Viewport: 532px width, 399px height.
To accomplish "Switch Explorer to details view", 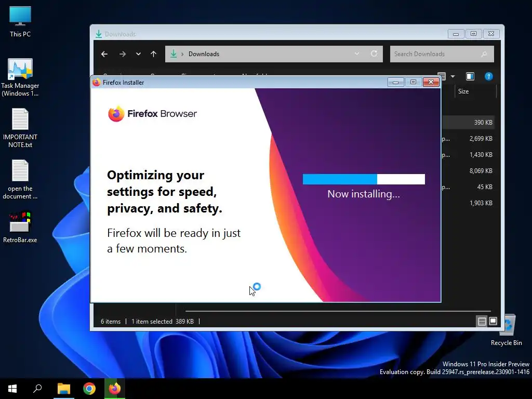I will 482,321.
